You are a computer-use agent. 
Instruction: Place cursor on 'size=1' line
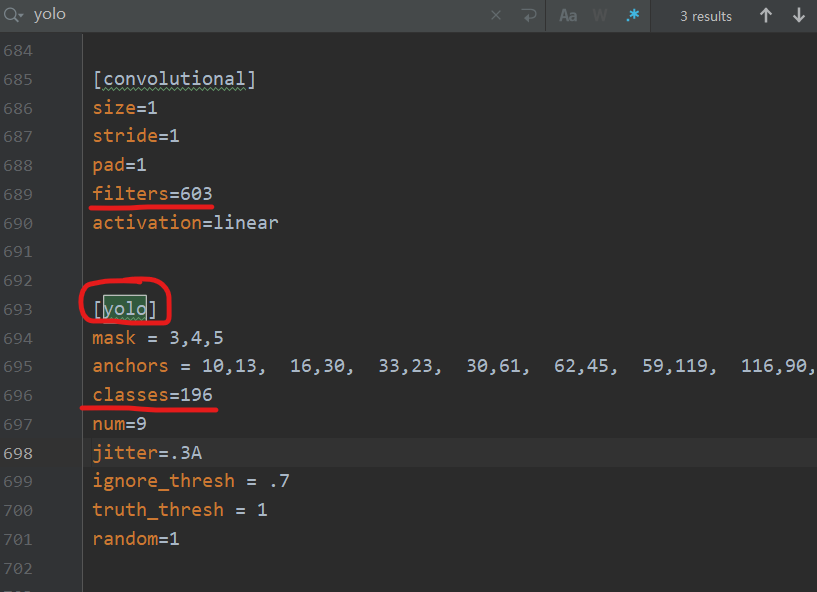[125, 108]
